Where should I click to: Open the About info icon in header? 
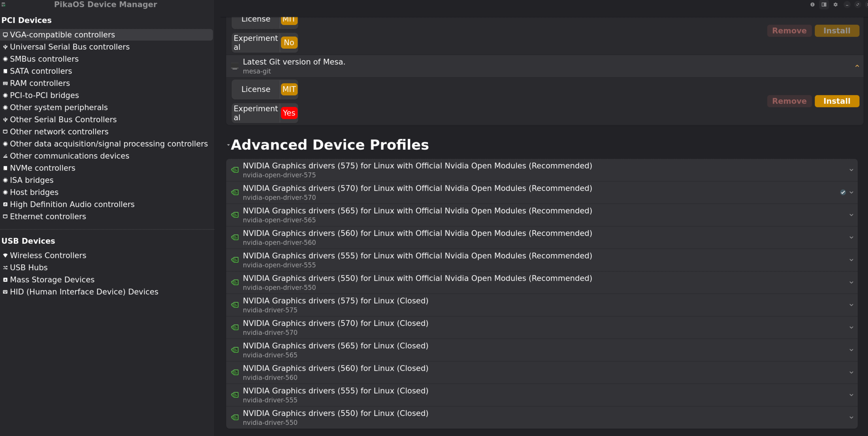(x=812, y=4)
